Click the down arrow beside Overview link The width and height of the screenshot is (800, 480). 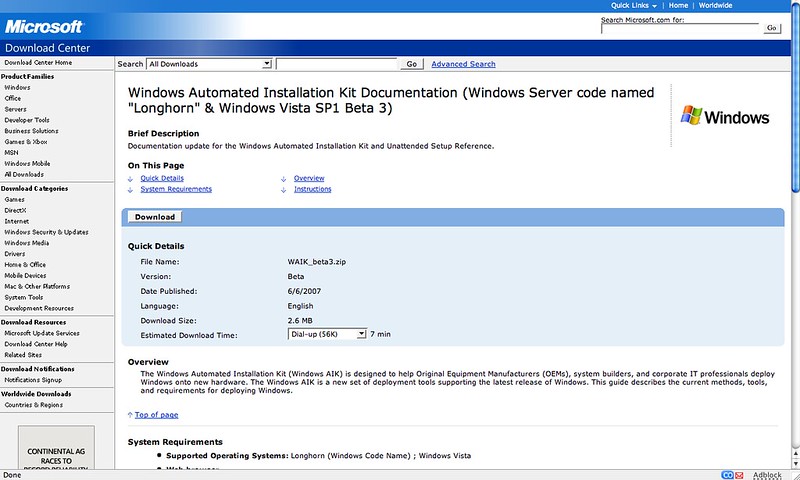click(x=283, y=179)
